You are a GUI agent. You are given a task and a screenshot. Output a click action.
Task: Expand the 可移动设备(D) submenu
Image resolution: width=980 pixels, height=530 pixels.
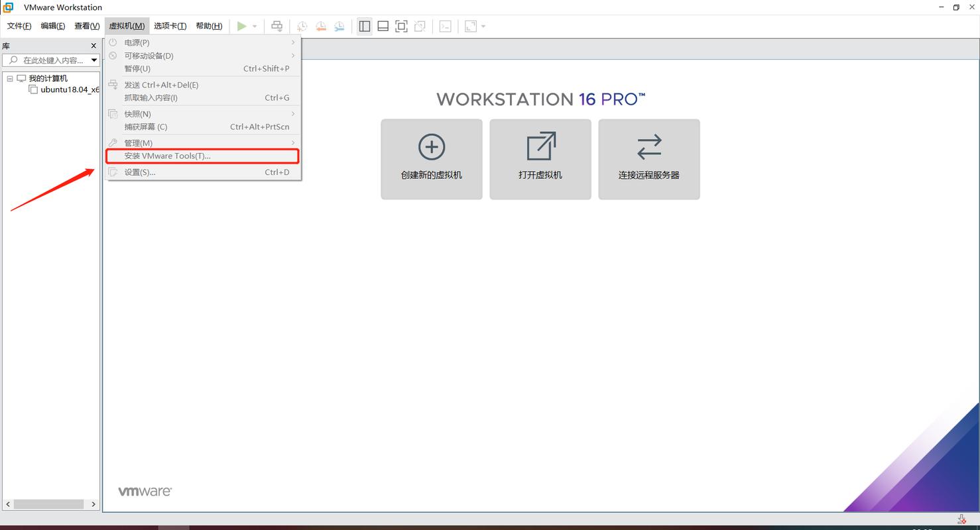coord(202,56)
